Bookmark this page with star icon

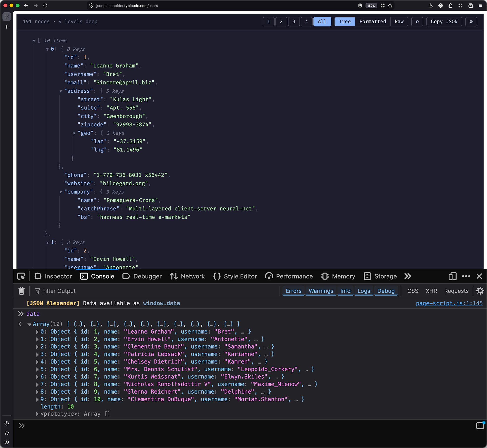tap(390, 5)
